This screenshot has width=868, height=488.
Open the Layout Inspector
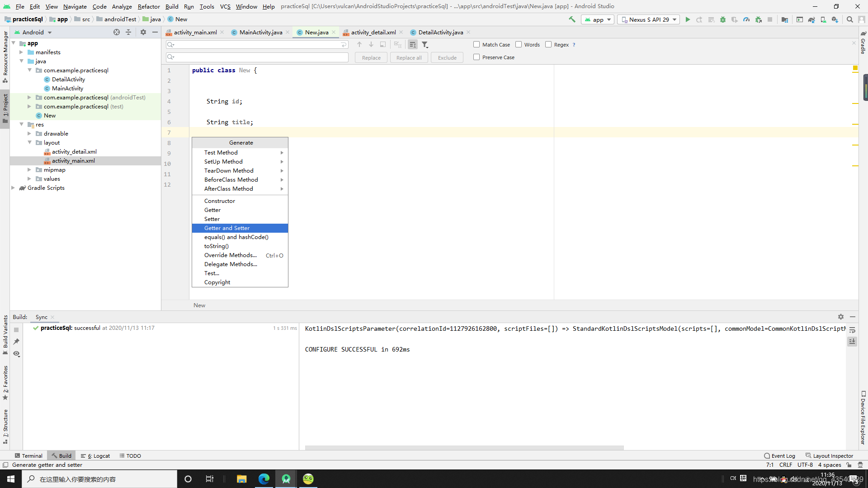coord(829,455)
